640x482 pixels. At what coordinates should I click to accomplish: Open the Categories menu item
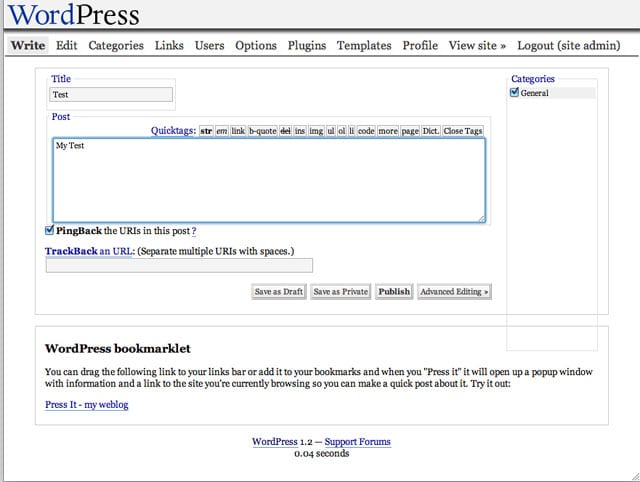click(x=116, y=46)
